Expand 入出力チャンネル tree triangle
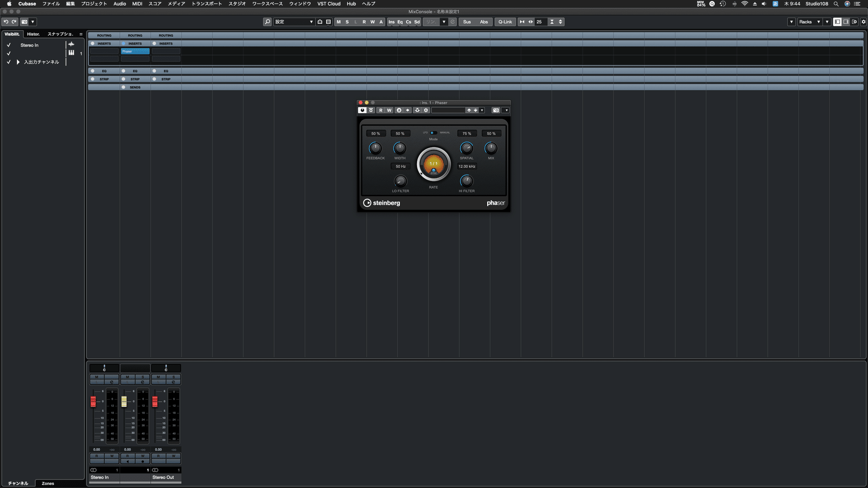Image resolution: width=868 pixels, height=488 pixels. tap(18, 62)
